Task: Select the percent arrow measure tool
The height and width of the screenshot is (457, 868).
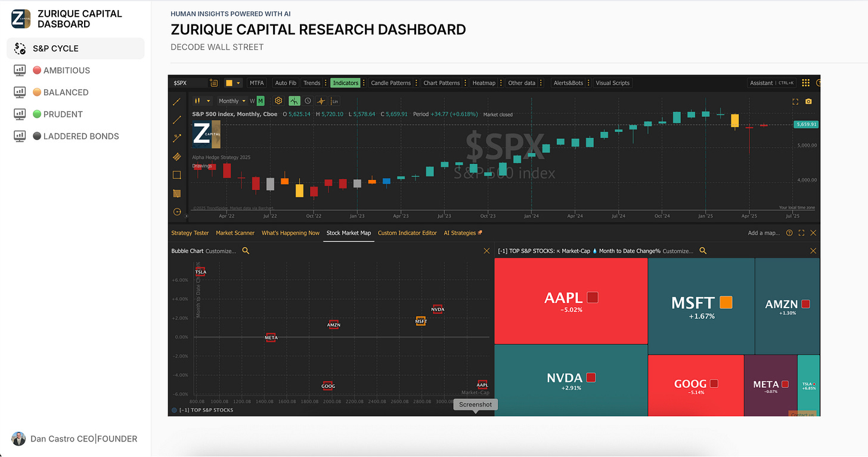Action: coord(177,138)
